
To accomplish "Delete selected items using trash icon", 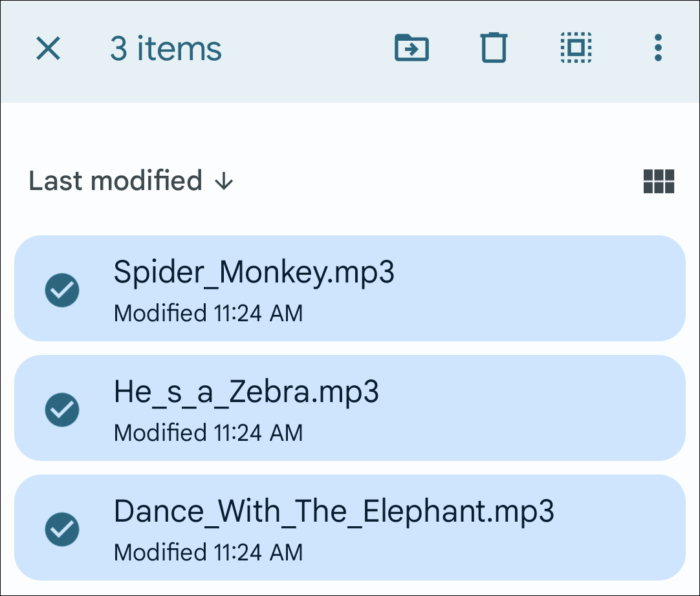I will (x=494, y=48).
